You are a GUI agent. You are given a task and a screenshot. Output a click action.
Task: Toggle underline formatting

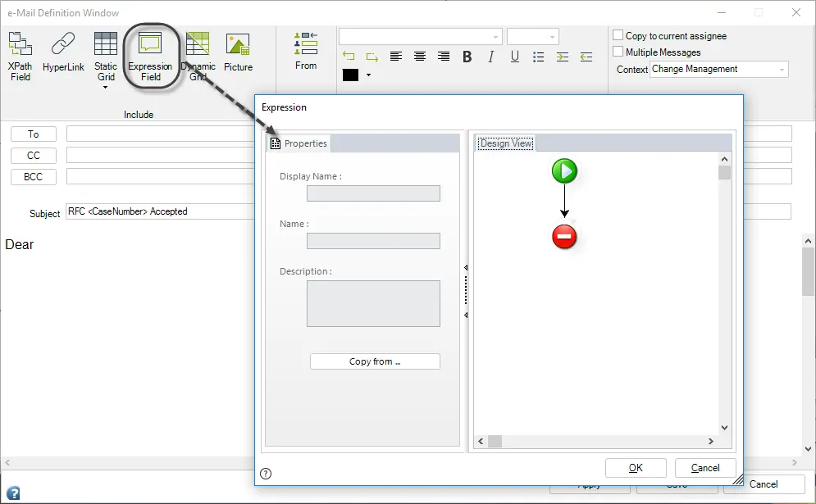[515, 57]
